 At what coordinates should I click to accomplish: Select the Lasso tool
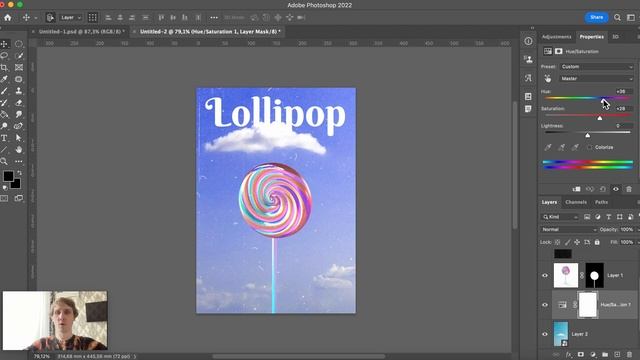pyautogui.click(x=4, y=56)
